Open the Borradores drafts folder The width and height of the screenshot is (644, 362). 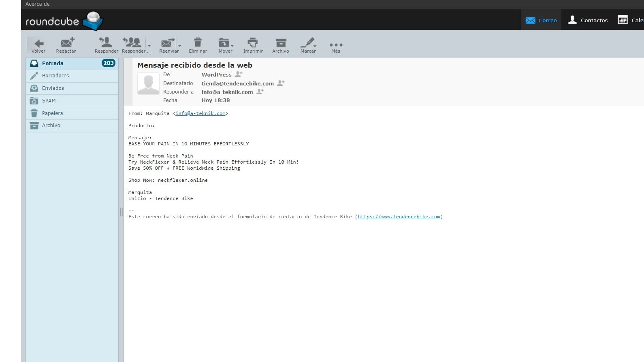72,76
